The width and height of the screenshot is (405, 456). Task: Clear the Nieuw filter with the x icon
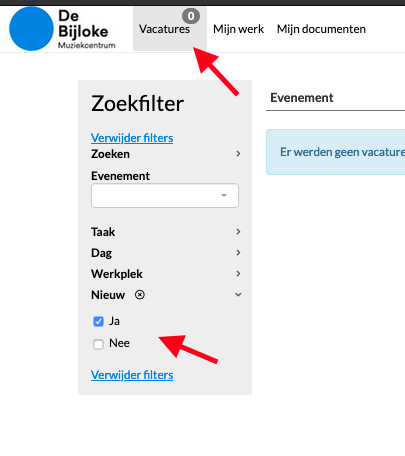[140, 295]
